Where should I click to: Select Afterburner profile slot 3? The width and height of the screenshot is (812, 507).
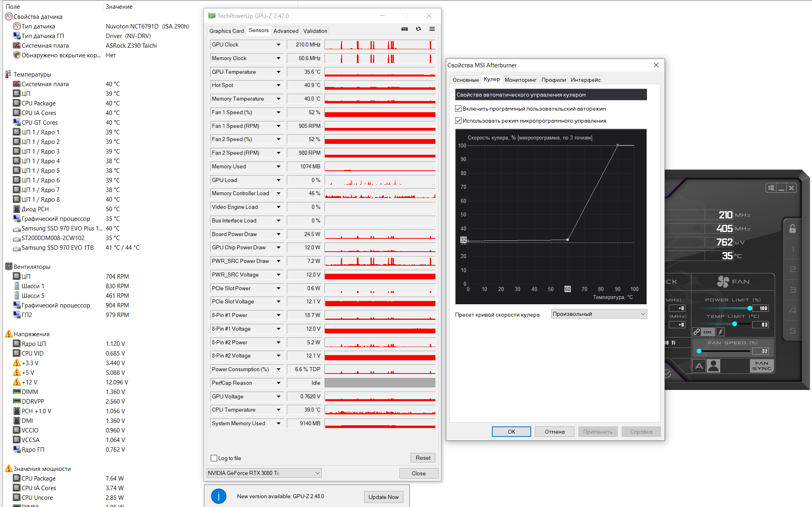[x=792, y=290]
